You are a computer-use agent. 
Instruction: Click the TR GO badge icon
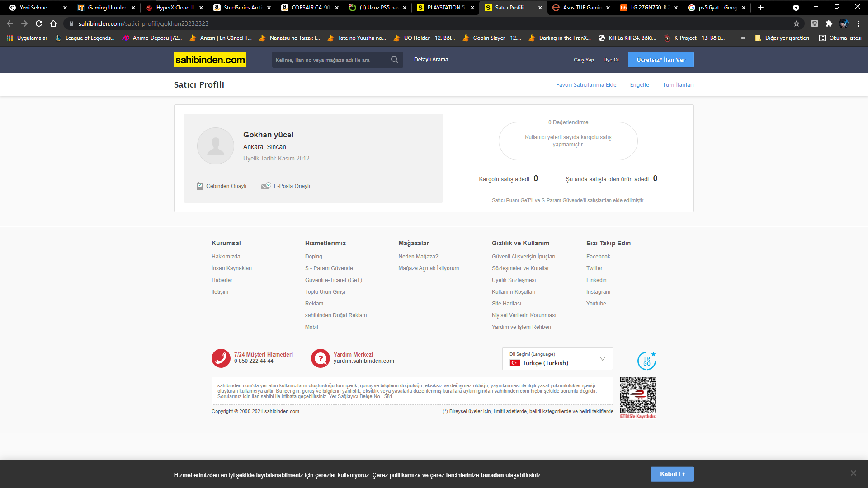[x=646, y=361]
